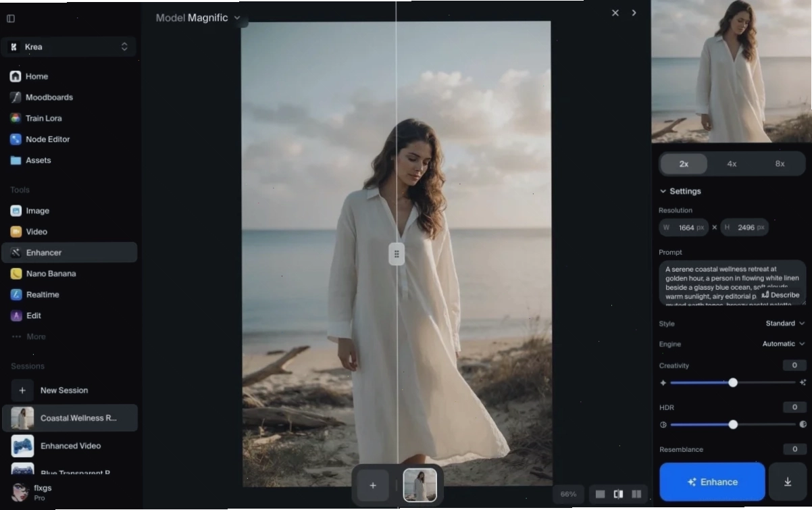The height and width of the screenshot is (510, 812).
Task: Open the Home page icon
Action: (x=16, y=76)
